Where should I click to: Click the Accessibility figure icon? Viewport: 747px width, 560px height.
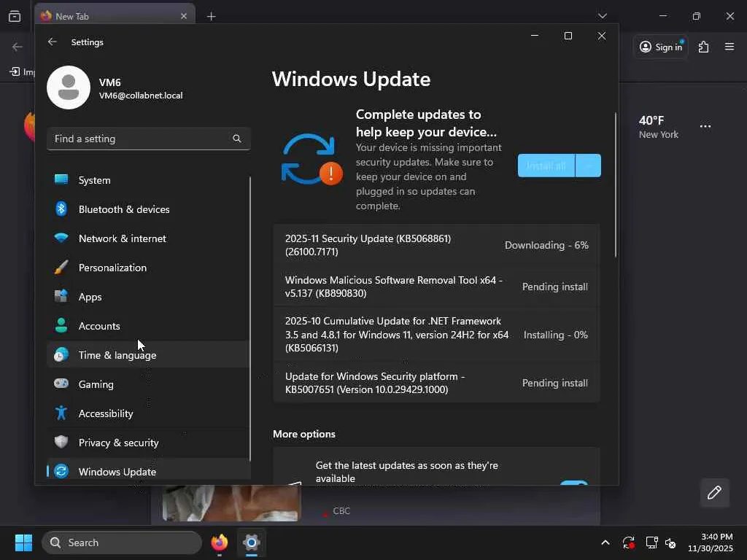(x=61, y=413)
